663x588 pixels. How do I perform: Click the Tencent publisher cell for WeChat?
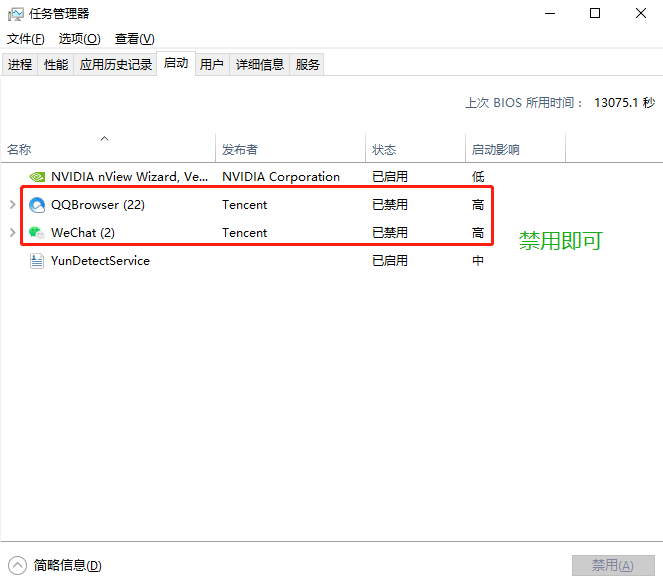pyautogui.click(x=244, y=233)
